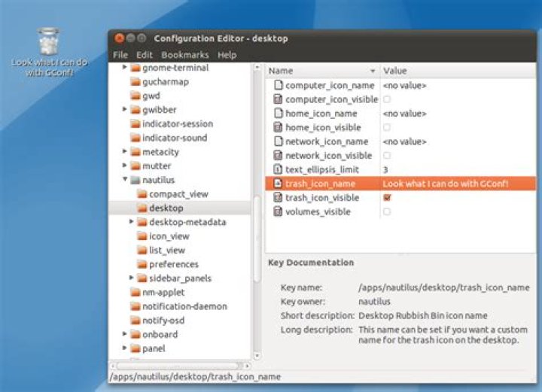Image resolution: width=542 pixels, height=392 pixels.
Task: Open the Edit menu
Action: pyautogui.click(x=144, y=55)
